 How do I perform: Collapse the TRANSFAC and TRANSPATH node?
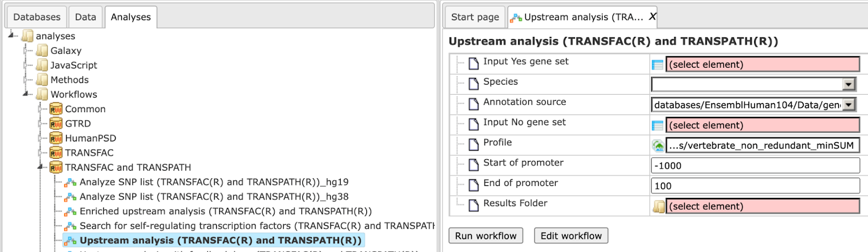click(41, 167)
